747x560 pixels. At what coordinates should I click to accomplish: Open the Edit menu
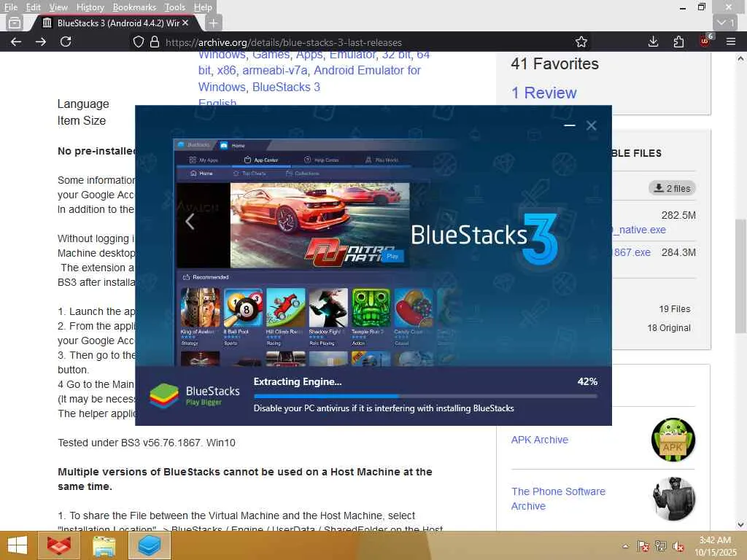click(x=33, y=7)
